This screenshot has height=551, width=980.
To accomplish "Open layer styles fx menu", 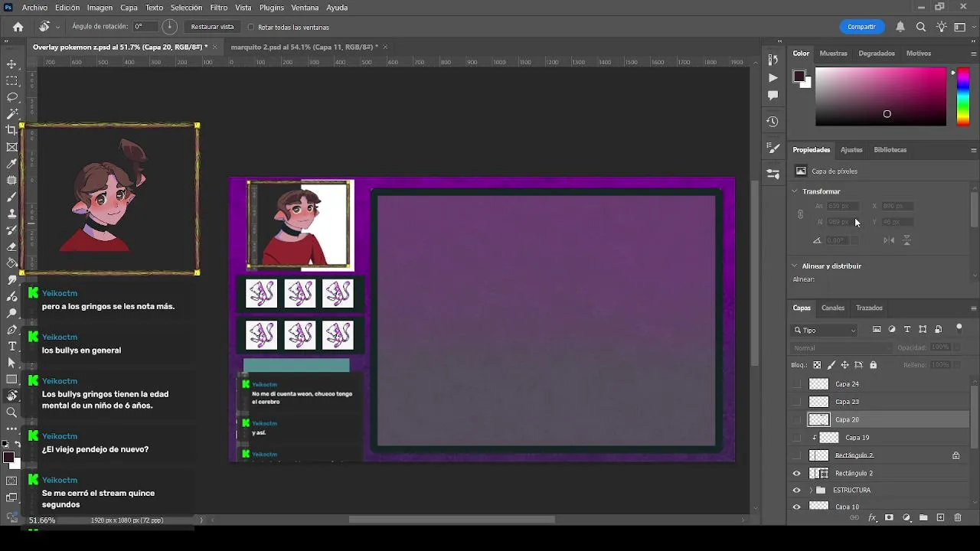I will click(872, 518).
